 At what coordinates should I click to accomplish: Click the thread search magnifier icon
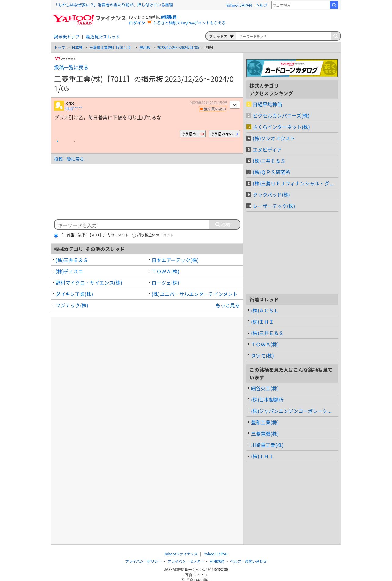pos(336,36)
